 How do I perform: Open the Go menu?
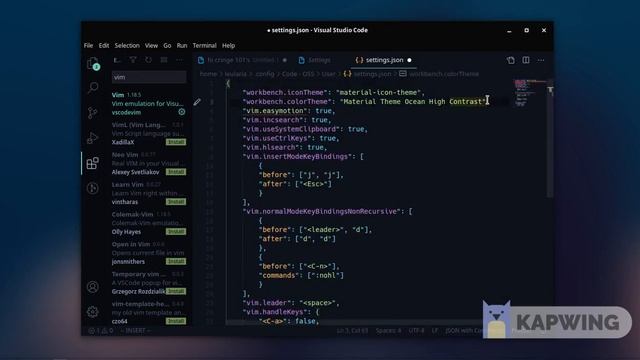167,45
